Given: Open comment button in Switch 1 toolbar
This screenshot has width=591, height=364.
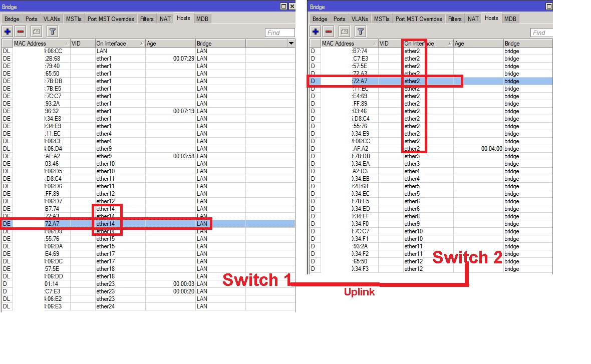Looking at the screenshot, I should [36, 32].
